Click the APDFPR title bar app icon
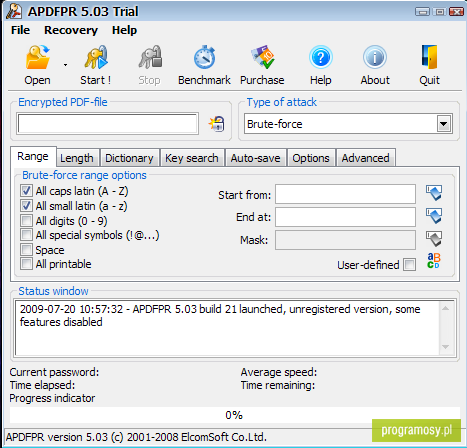This screenshot has height=448, width=467. point(14,11)
